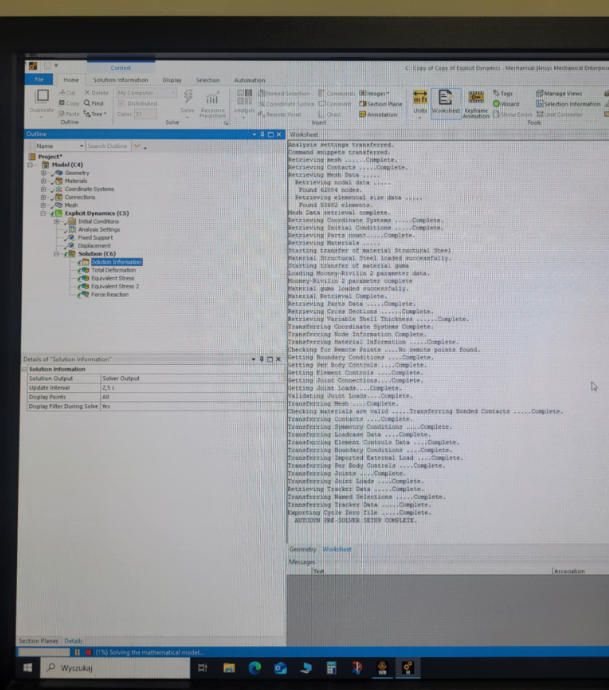Viewport: 609px width, 690px height.
Task: Click the Copy command in the Outline group
Action: pos(69,103)
